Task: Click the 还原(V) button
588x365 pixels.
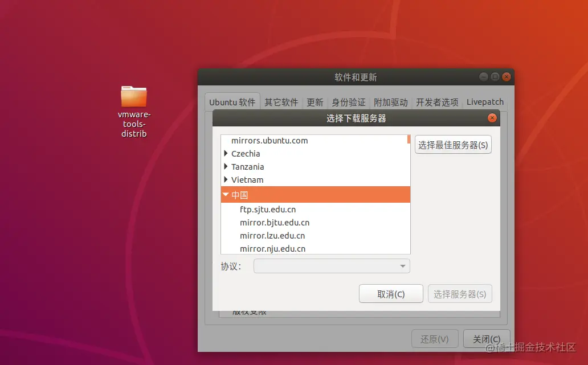Action: [x=435, y=339]
